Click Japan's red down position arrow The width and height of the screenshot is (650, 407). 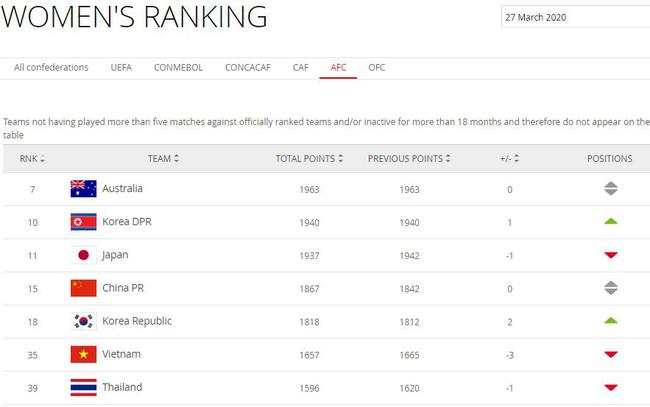pos(611,255)
